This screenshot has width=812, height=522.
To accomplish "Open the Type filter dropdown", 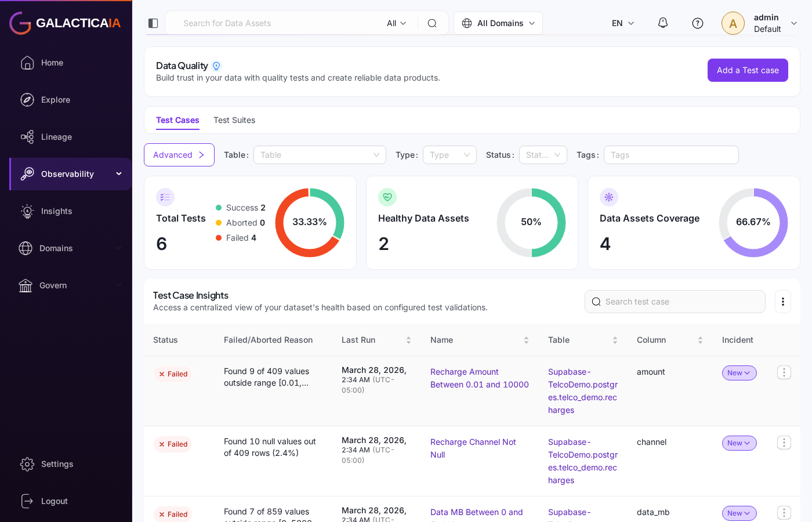I will pyautogui.click(x=449, y=155).
